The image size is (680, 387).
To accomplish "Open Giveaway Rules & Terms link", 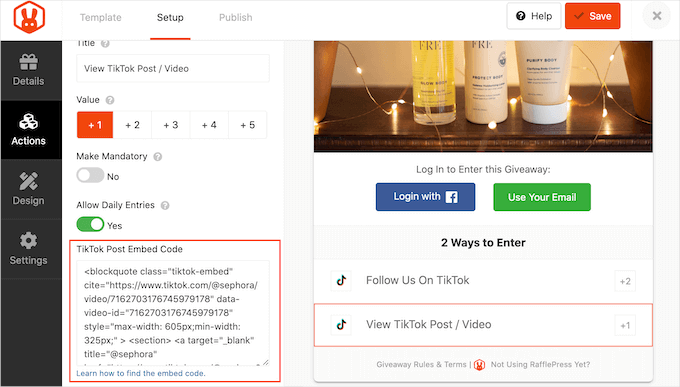I will 421,364.
